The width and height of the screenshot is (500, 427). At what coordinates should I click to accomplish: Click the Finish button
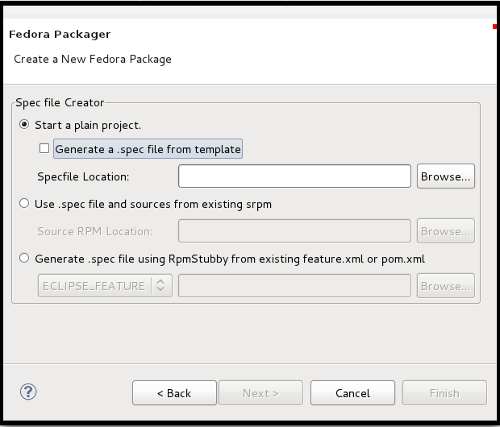click(x=444, y=393)
